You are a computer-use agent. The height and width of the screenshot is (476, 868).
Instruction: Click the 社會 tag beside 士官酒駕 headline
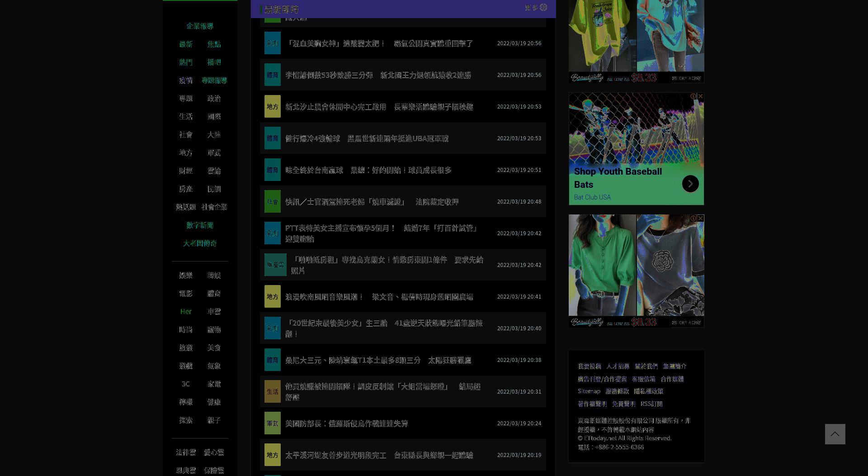(x=273, y=201)
